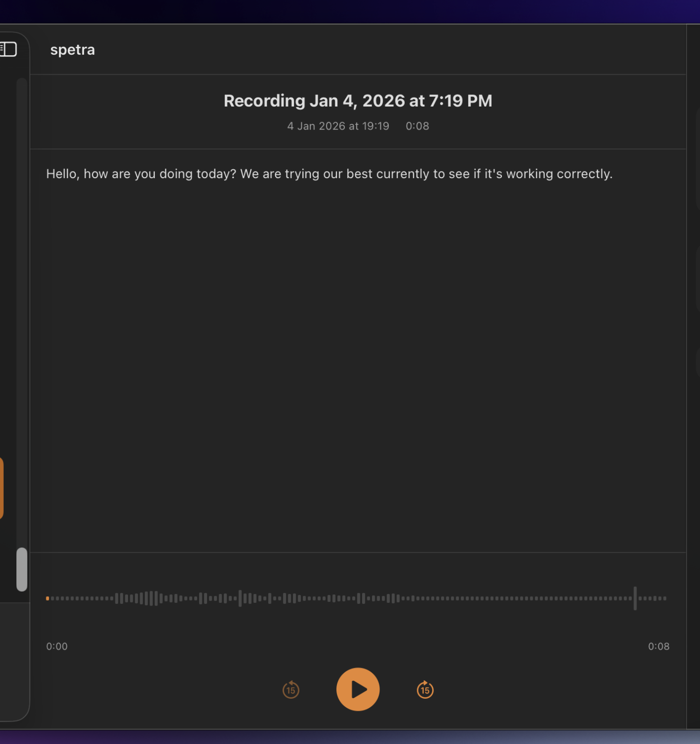This screenshot has height=744, width=700.
Task: Grab the sidebar scrollbar thumb
Action: coord(22,569)
